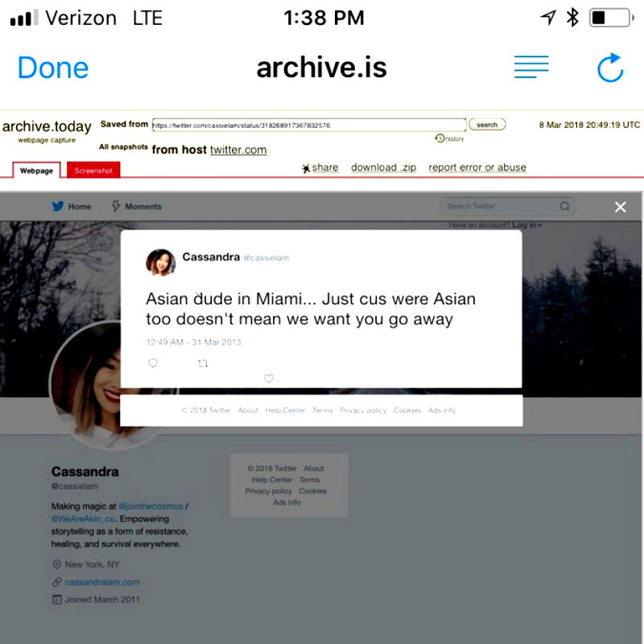Close the tweet overlay with X
Viewport: 644px width, 644px height.
pos(620,207)
